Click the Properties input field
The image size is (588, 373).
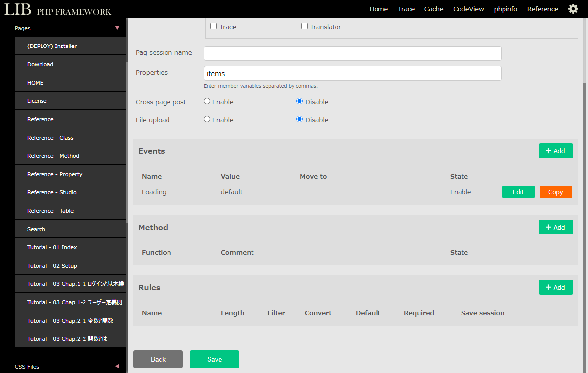coord(352,73)
